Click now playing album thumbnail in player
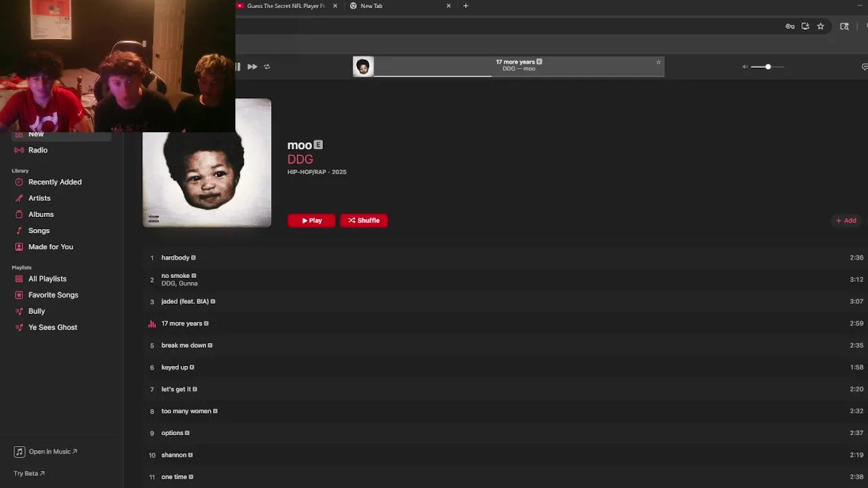The height and width of the screenshot is (488, 868). click(363, 66)
